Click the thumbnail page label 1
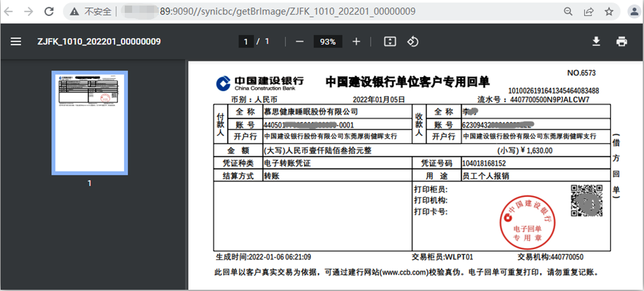 coord(89,184)
